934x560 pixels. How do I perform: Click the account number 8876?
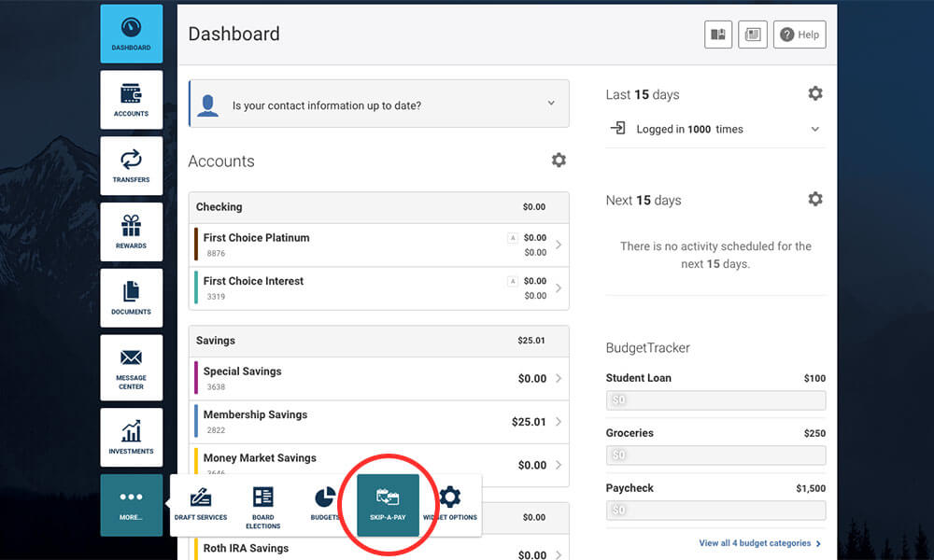coord(217,254)
